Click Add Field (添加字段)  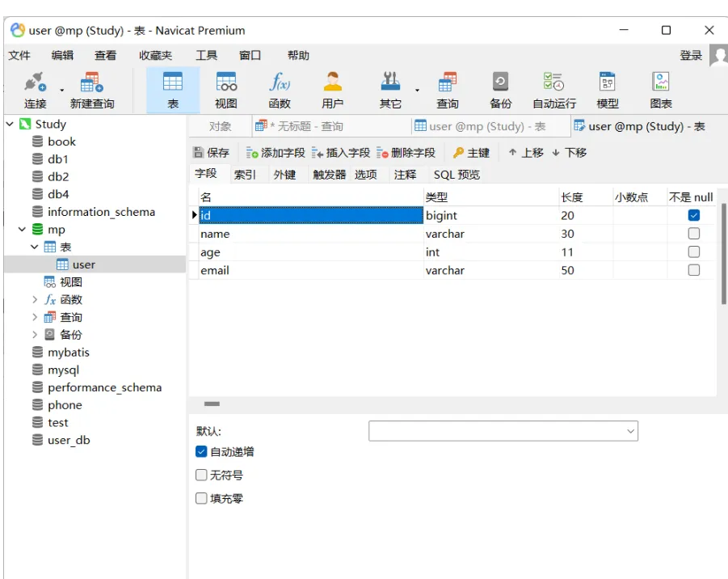pyautogui.click(x=276, y=152)
